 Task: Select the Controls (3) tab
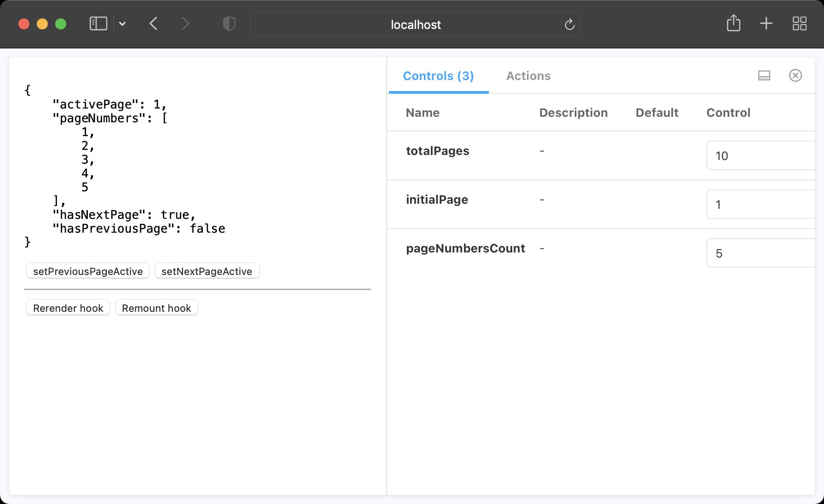point(438,75)
